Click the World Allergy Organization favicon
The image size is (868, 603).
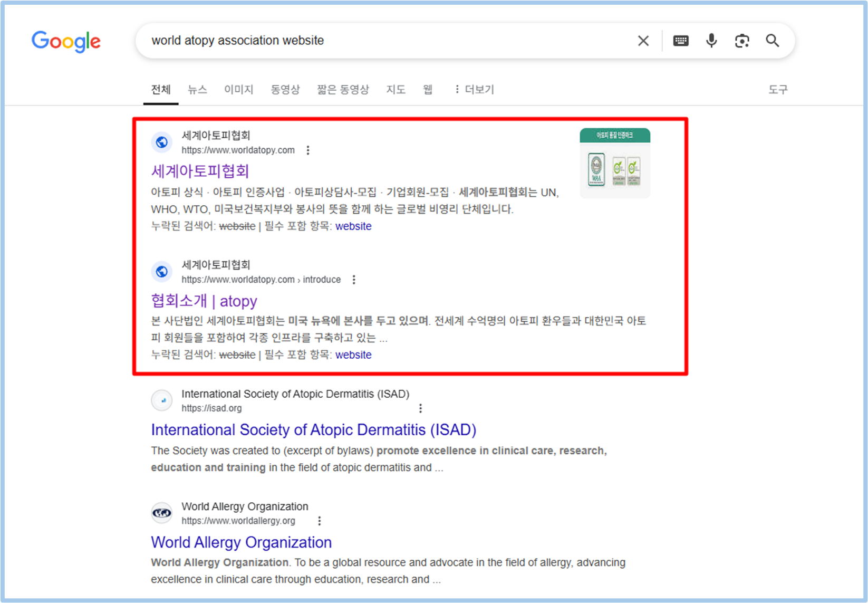(162, 512)
